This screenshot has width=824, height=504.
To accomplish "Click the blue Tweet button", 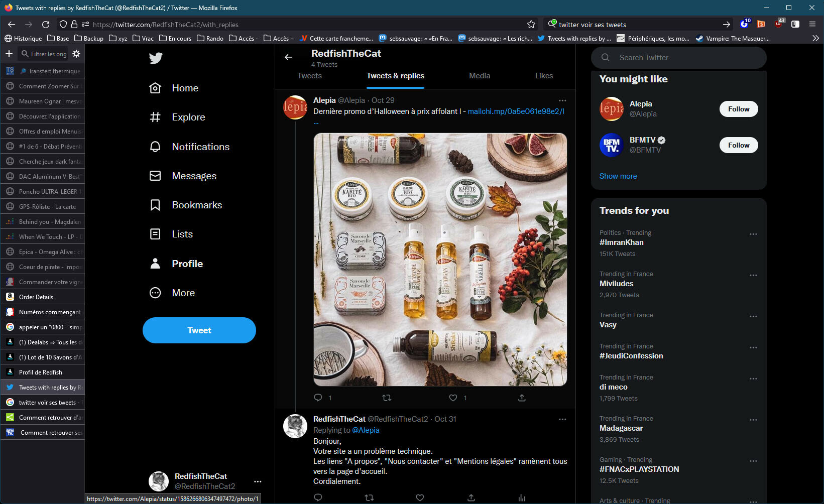I will (199, 330).
